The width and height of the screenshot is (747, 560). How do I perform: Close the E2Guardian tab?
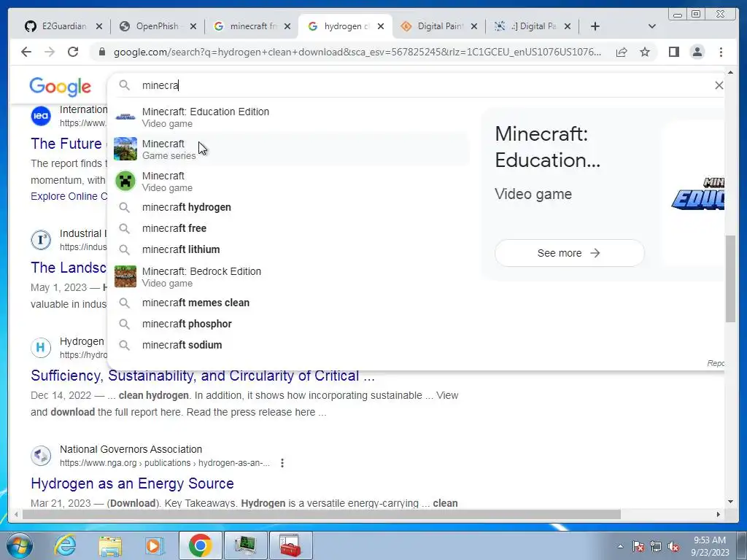tap(99, 26)
